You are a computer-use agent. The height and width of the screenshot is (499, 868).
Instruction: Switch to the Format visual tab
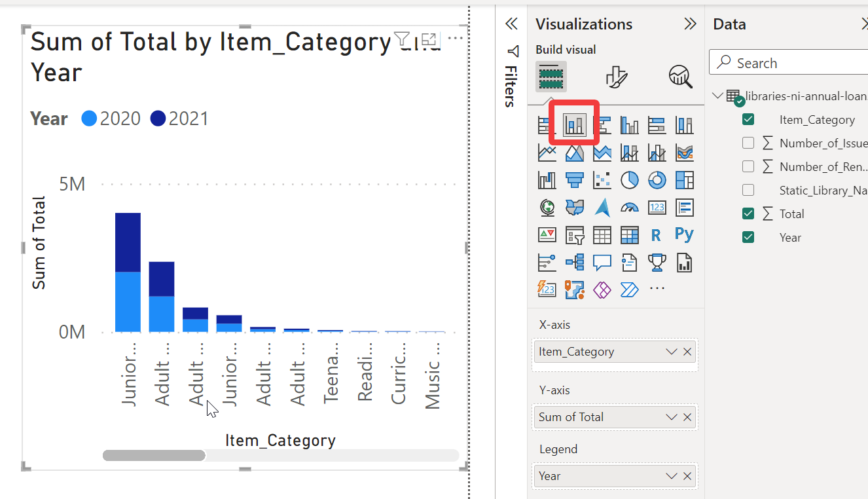pos(616,77)
